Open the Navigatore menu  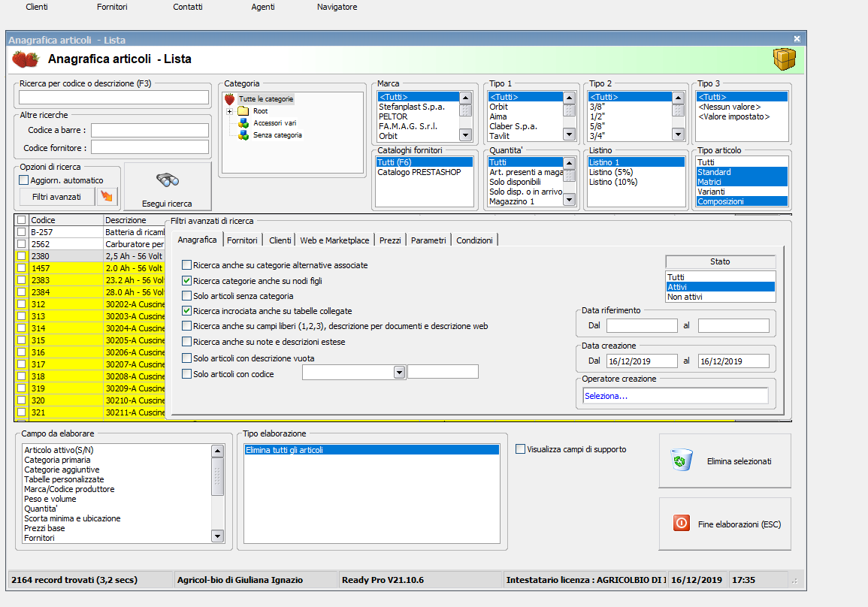337,7
